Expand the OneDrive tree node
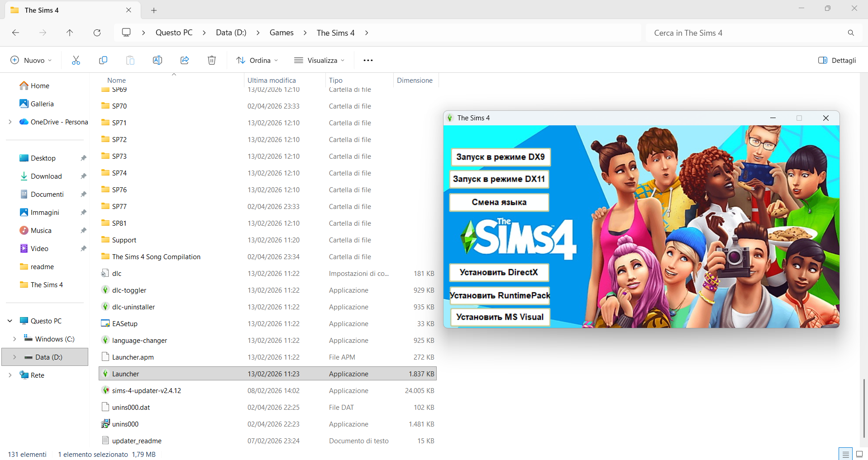Viewport: 868px width, 460px height. pos(10,122)
